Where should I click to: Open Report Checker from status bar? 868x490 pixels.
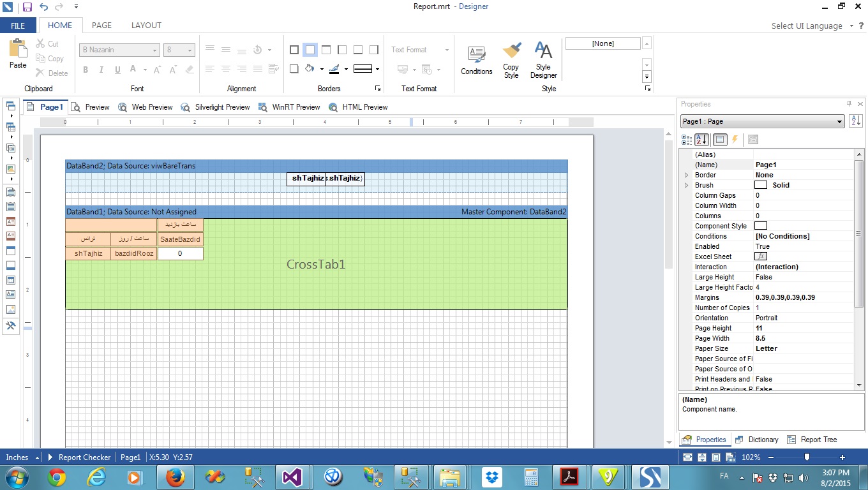(x=84, y=457)
